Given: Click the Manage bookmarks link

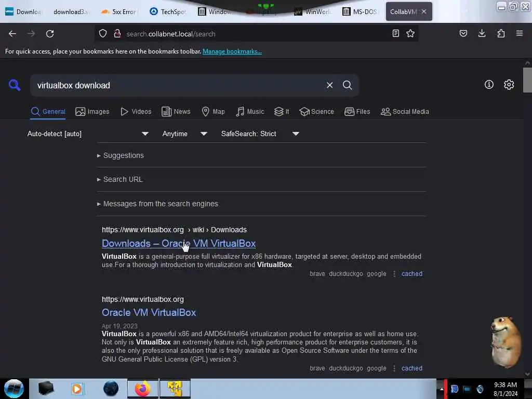Looking at the screenshot, I should click(x=232, y=51).
